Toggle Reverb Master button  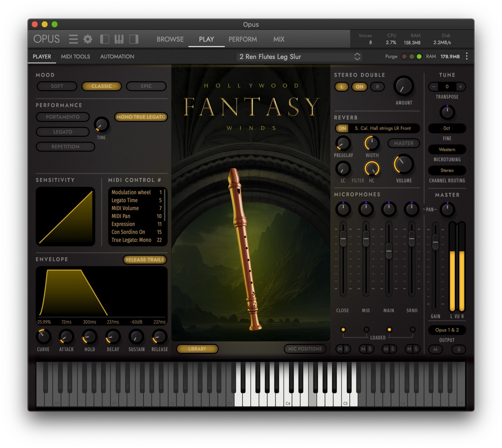tap(404, 143)
